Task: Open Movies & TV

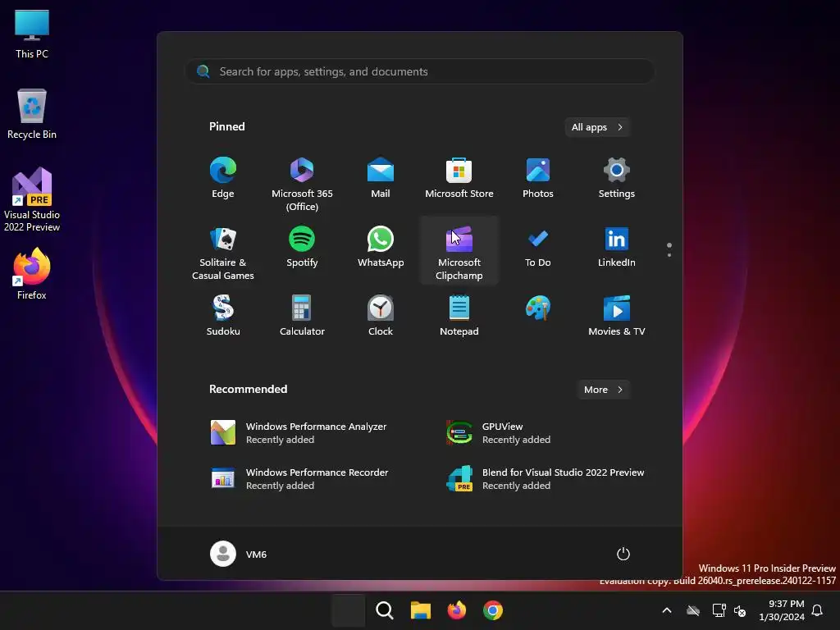Action: pos(617,316)
